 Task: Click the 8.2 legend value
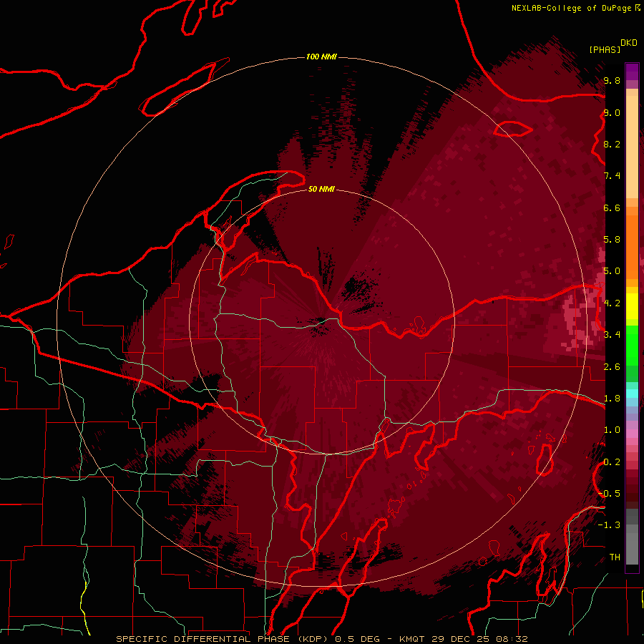tap(612, 144)
